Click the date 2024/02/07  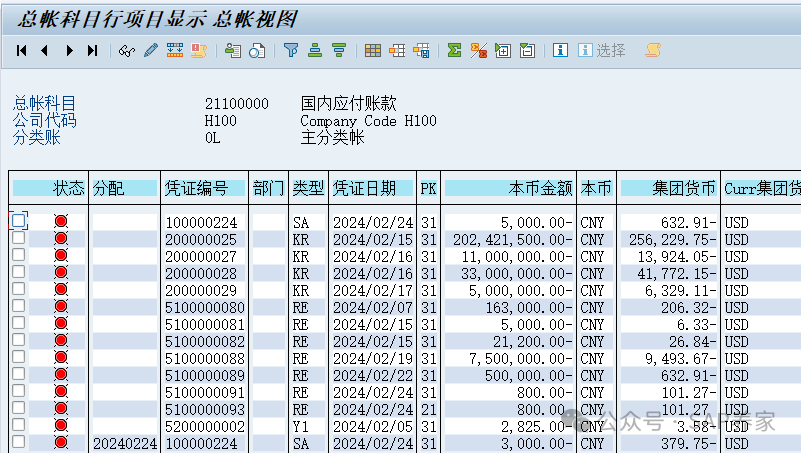[x=373, y=308]
